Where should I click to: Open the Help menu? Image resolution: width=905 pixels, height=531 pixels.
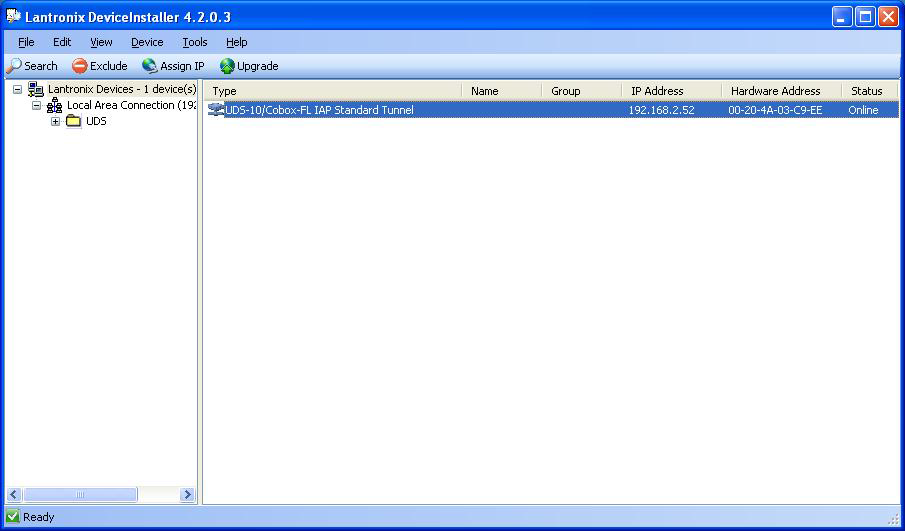pyautogui.click(x=237, y=42)
